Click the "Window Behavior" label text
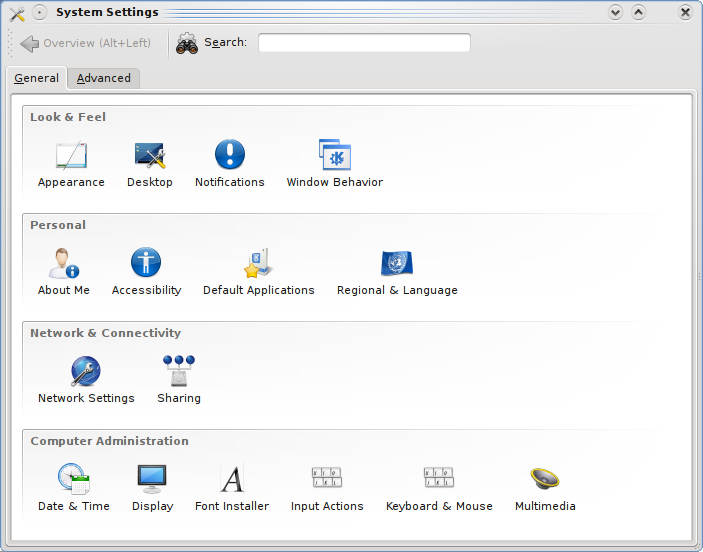 (335, 182)
